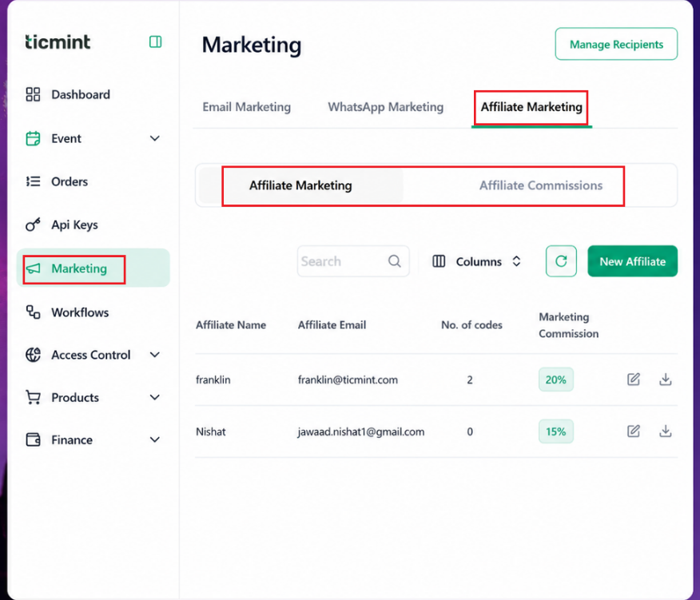Image resolution: width=700 pixels, height=600 pixels.
Task: Click jawaad.nishat1@gmail.com email cell
Action: [x=361, y=431]
